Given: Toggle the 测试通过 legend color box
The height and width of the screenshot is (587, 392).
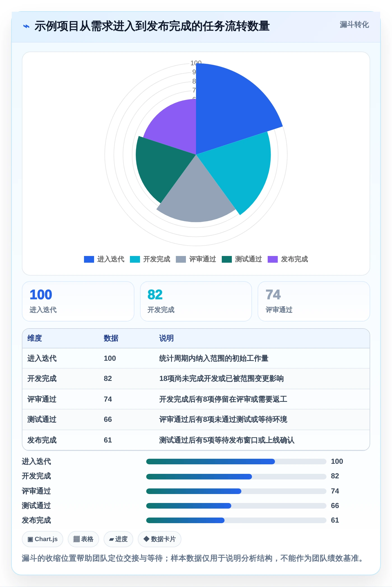Looking at the screenshot, I should pos(227,259).
